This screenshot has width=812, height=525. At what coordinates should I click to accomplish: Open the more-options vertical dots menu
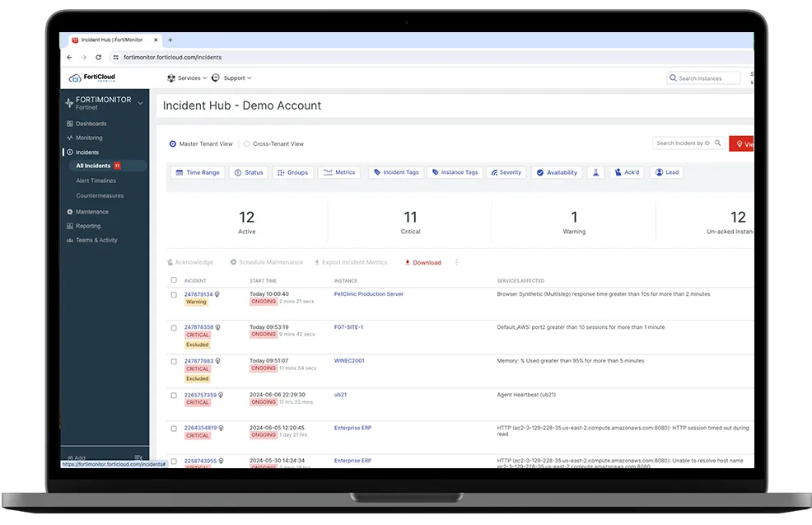[x=456, y=263]
